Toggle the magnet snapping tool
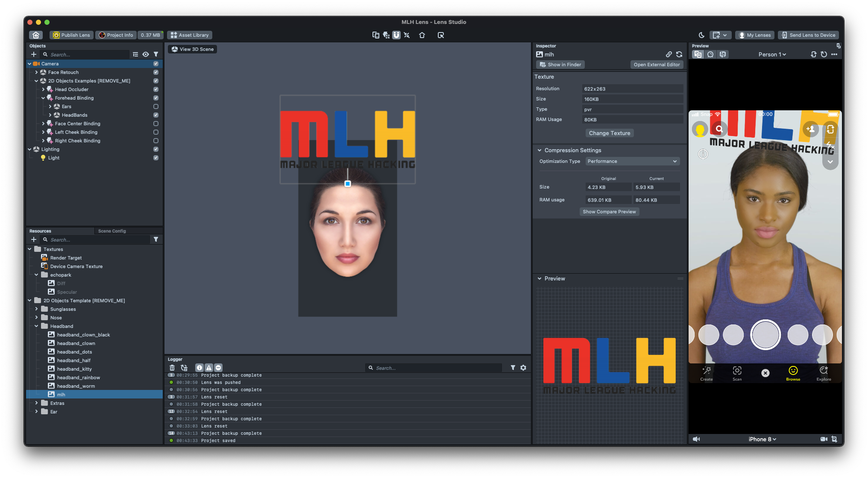Image resolution: width=868 pixels, height=478 pixels. tap(396, 35)
